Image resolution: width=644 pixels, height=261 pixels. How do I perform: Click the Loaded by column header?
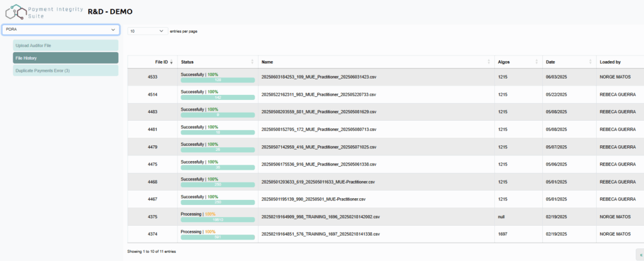[x=610, y=62]
